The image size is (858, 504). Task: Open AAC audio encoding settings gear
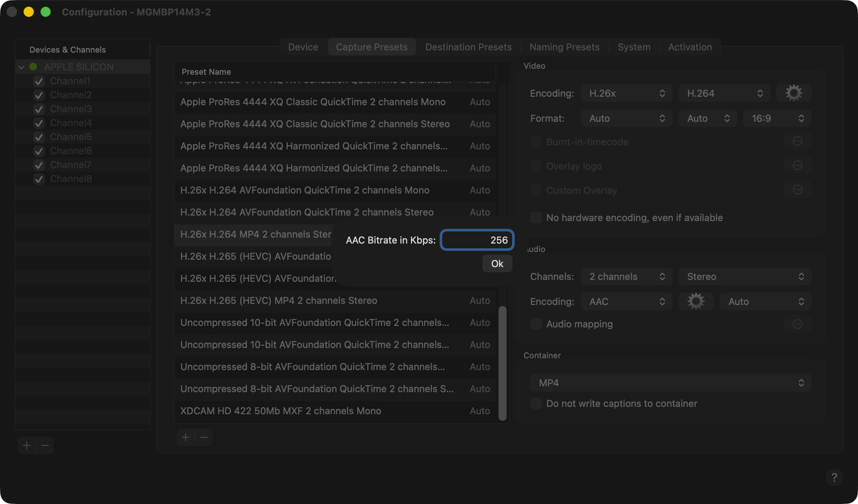tap(696, 301)
